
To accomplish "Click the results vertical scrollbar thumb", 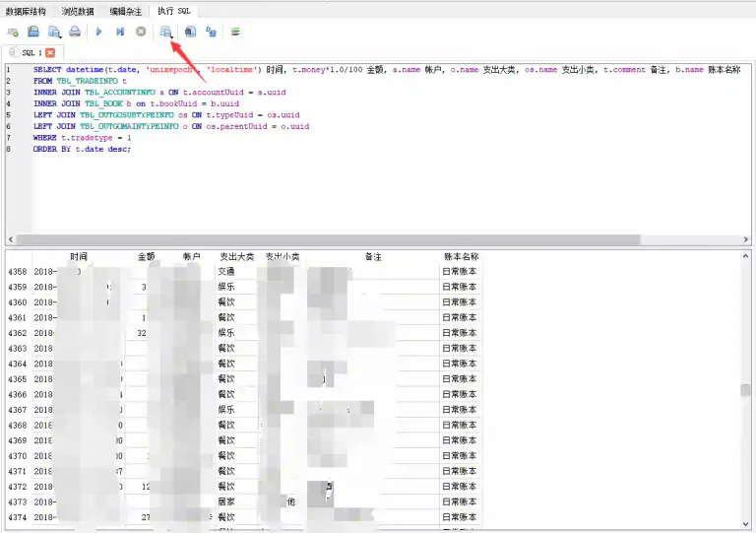I will pos(746,391).
